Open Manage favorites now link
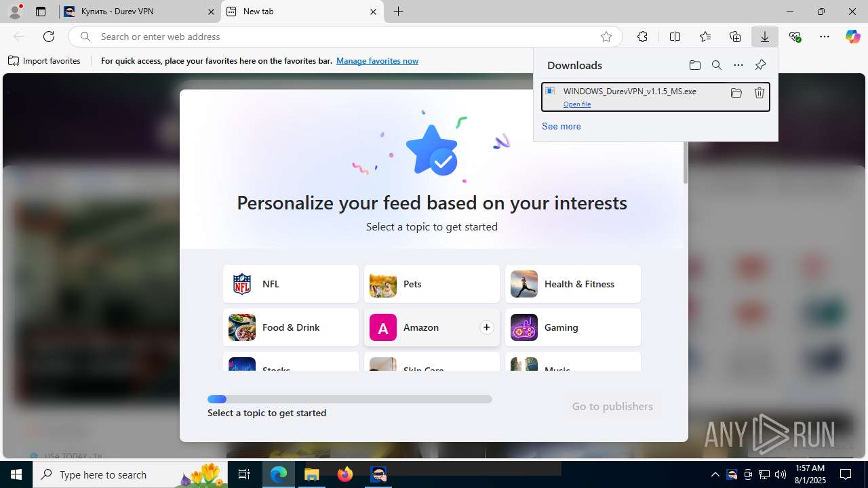 coord(377,61)
